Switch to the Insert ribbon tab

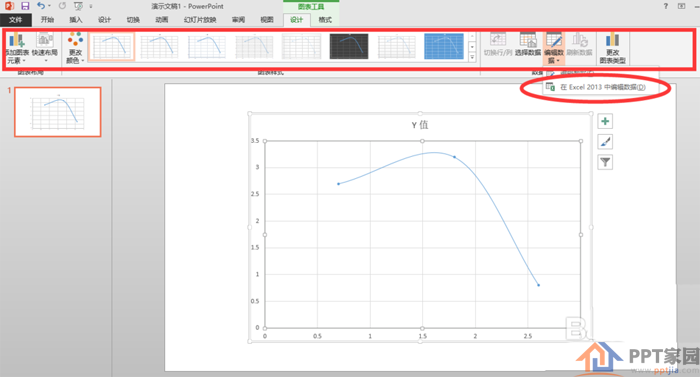[75, 20]
